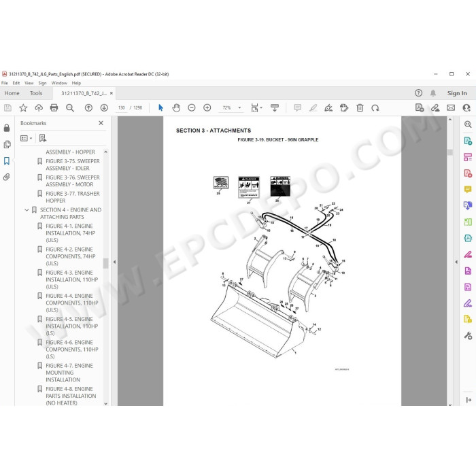The image size is (476, 476).
Task: Activate the Hand pan tool
Action: [x=176, y=107]
